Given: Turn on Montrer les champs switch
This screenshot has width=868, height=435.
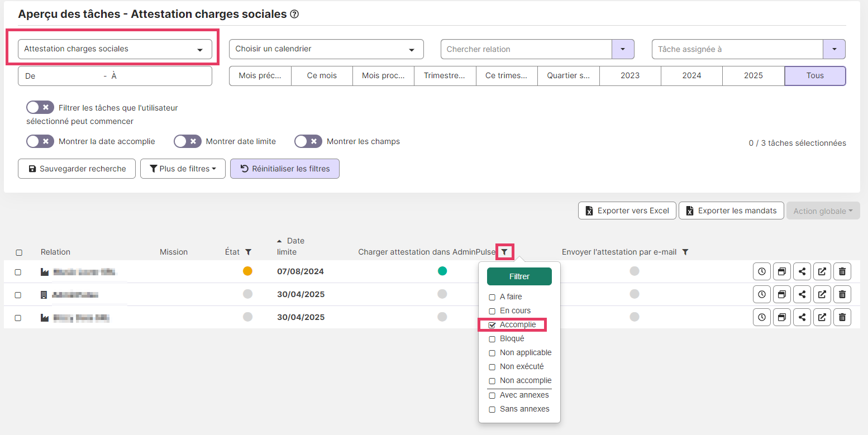Looking at the screenshot, I should click(x=308, y=141).
